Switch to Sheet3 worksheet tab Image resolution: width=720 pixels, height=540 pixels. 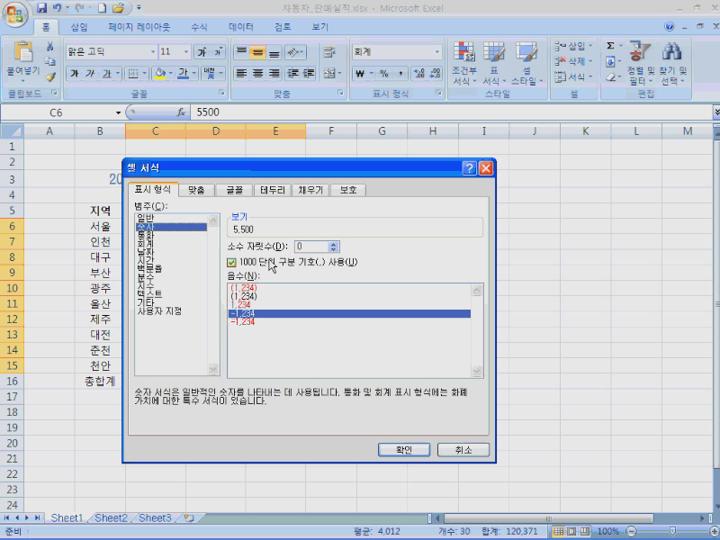click(x=155, y=518)
